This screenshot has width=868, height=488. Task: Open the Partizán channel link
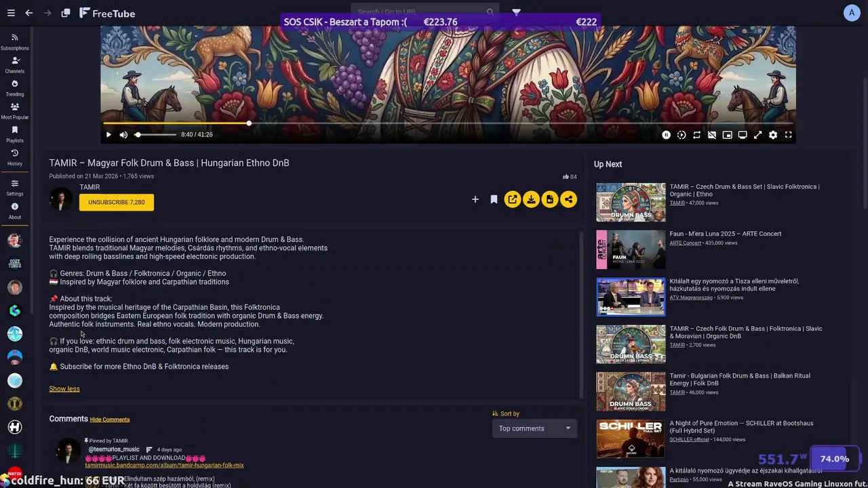tap(679, 479)
